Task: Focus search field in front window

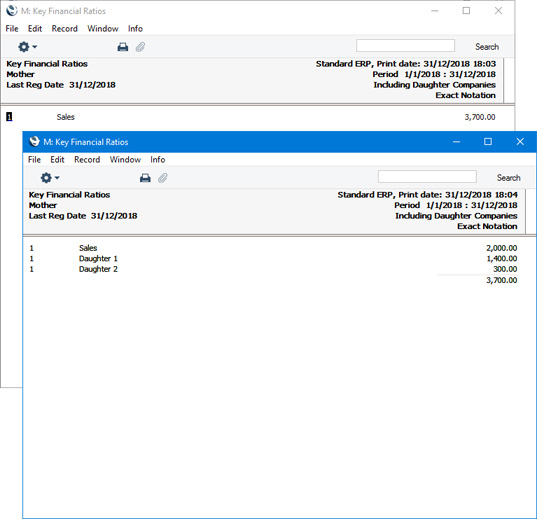Action: (427, 177)
